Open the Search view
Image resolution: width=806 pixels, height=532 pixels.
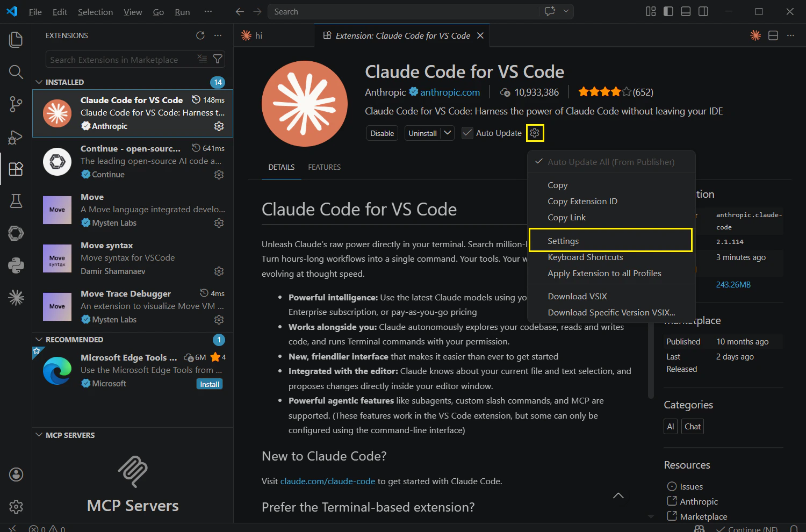click(16, 72)
